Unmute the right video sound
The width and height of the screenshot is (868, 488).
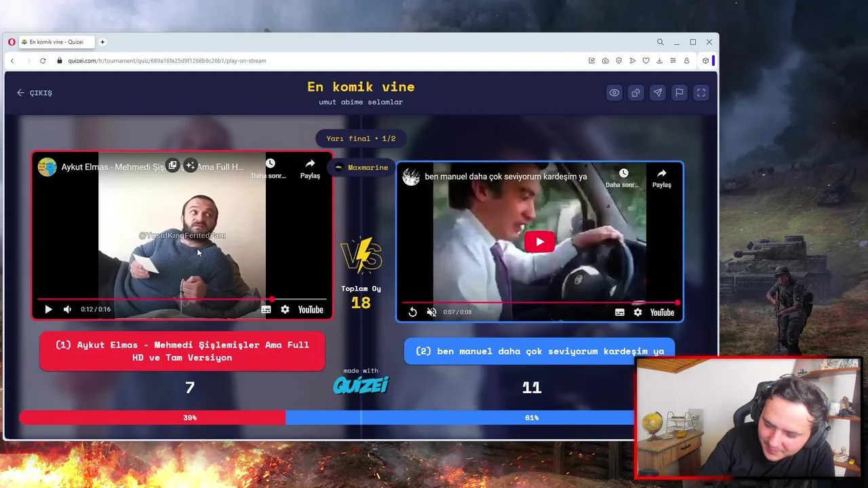click(431, 312)
